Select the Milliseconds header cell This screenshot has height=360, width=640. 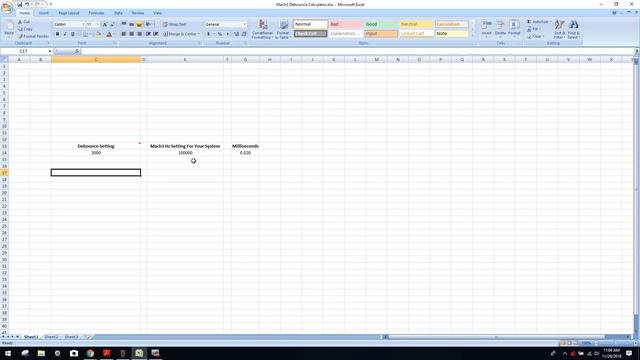(245, 146)
